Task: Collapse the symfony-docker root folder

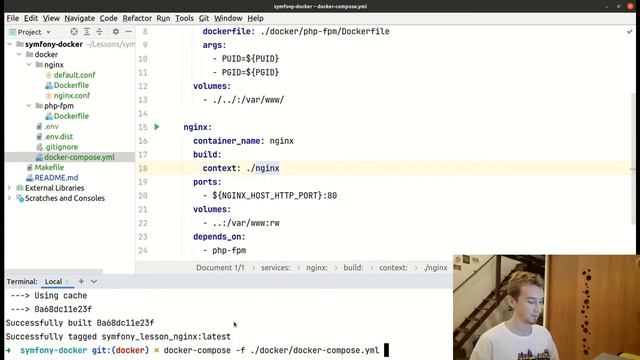Action: 10,44
